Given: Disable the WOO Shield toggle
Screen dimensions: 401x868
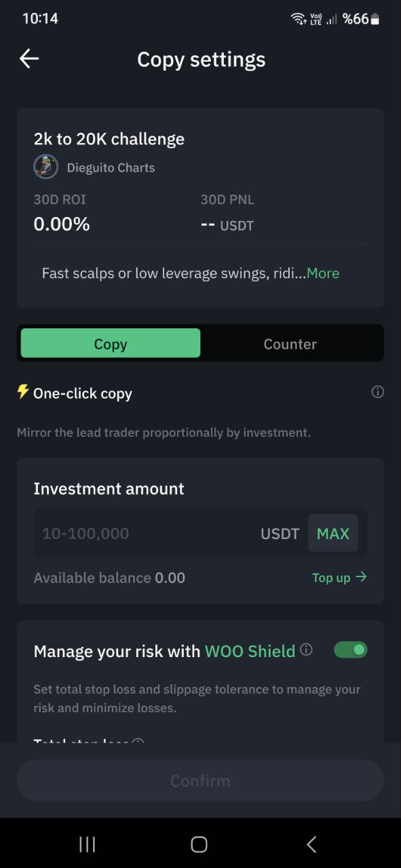Looking at the screenshot, I should pyautogui.click(x=351, y=650).
